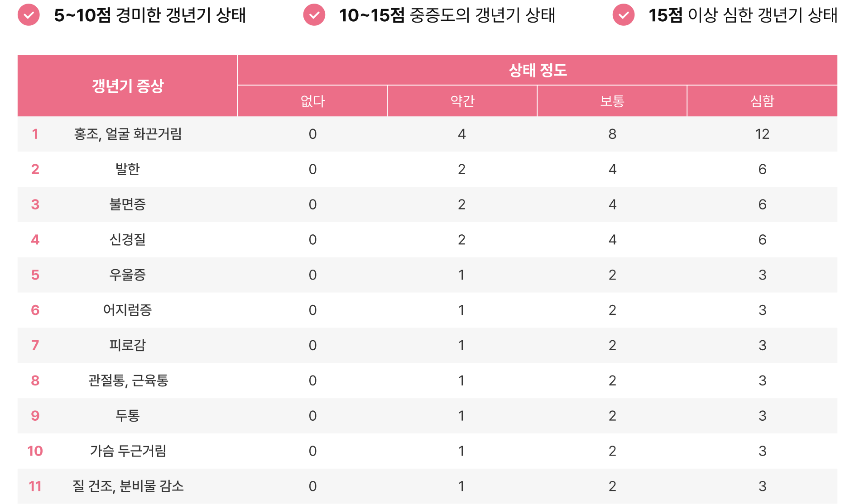This screenshot has width=855, height=504.
Task: Click the 발한 symptom label
Action: [127, 169]
